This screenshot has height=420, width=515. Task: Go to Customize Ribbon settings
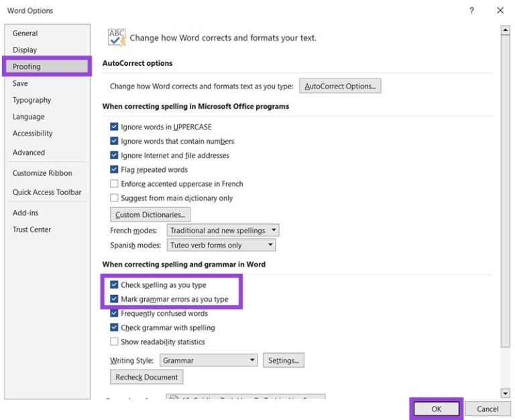coord(42,173)
